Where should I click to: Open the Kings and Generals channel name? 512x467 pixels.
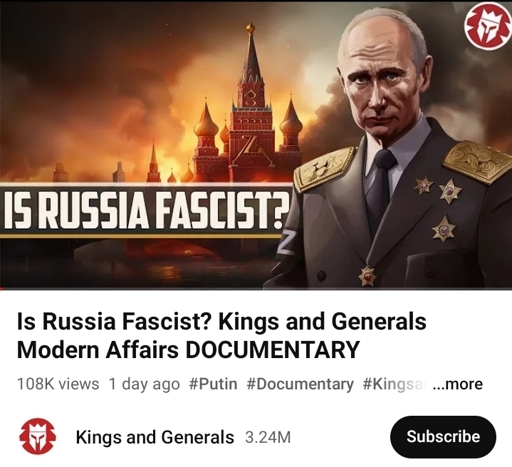pos(155,437)
